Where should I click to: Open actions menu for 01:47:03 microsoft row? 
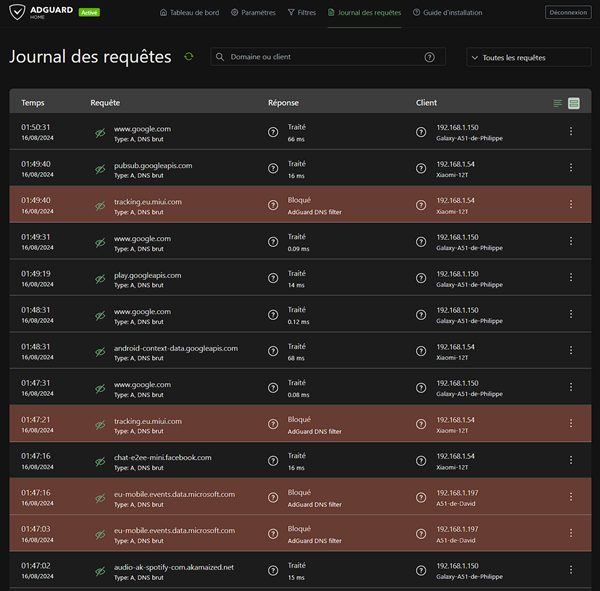click(571, 533)
